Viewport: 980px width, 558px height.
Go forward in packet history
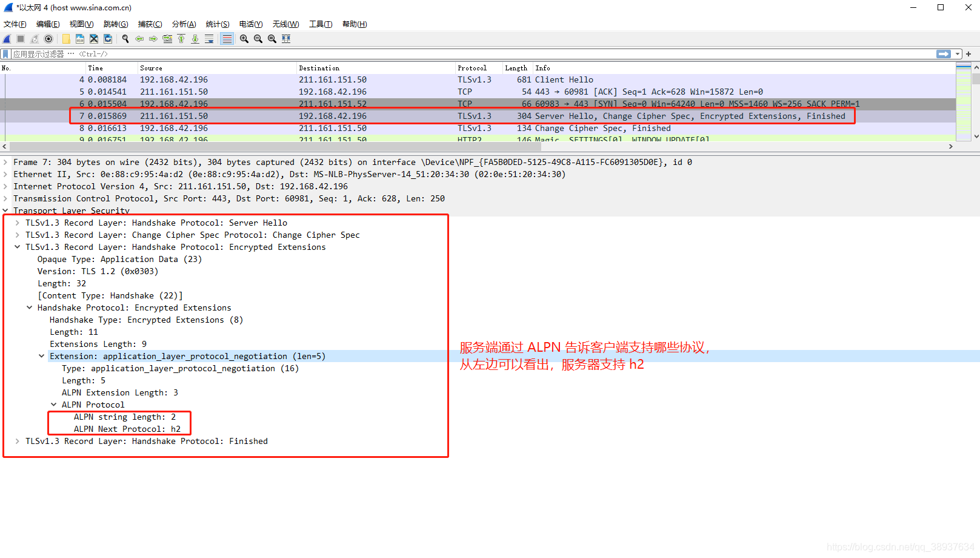[153, 39]
